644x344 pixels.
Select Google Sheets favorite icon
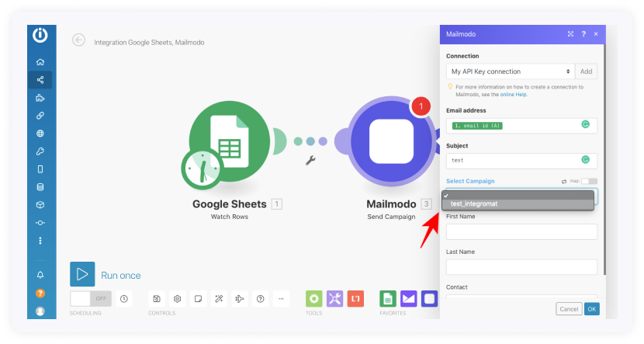coord(388,299)
